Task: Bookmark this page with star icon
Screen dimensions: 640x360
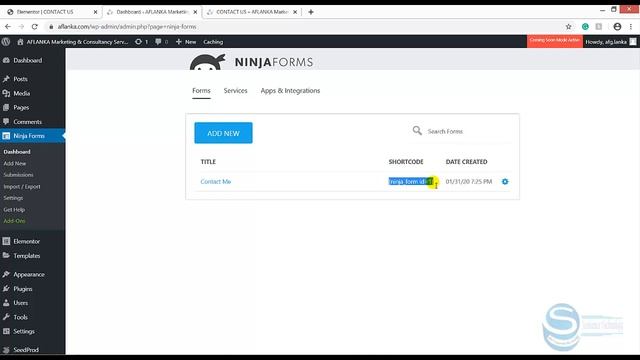Action: (569, 27)
